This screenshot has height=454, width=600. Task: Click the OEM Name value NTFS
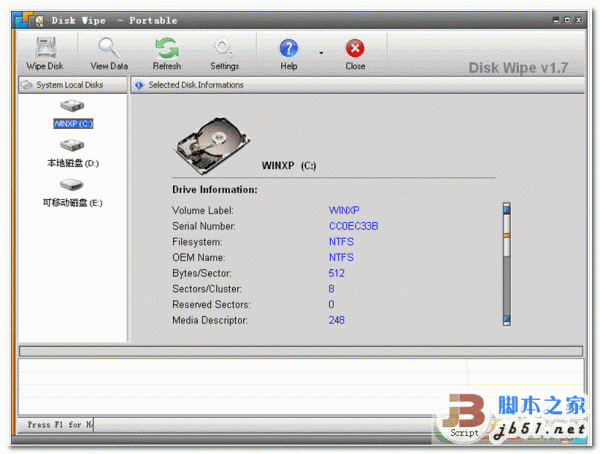(341, 257)
